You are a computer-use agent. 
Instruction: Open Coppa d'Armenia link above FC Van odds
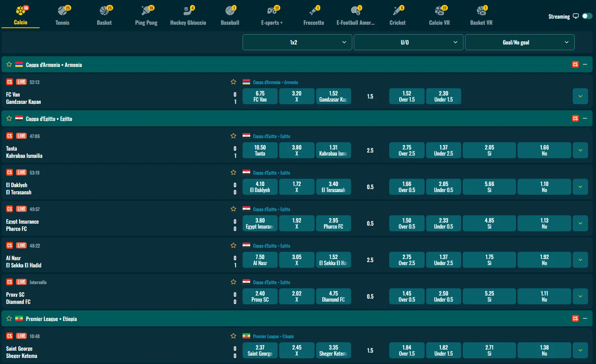click(x=275, y=82)
